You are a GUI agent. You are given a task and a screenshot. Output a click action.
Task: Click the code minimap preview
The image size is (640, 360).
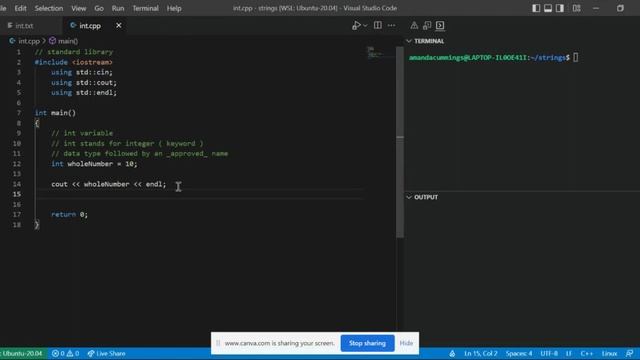coord(375,53)
